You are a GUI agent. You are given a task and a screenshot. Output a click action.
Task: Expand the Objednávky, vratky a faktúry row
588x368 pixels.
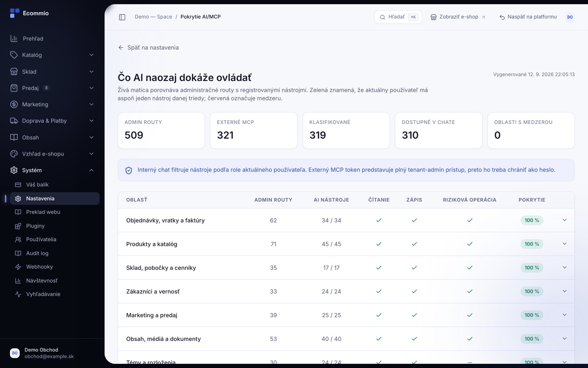[564, 220]
